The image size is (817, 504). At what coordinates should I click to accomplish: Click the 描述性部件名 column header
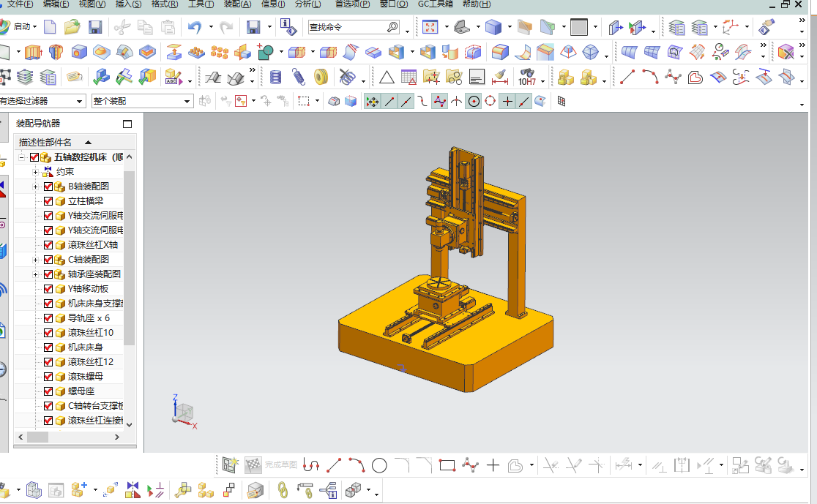tap(45, 142)
